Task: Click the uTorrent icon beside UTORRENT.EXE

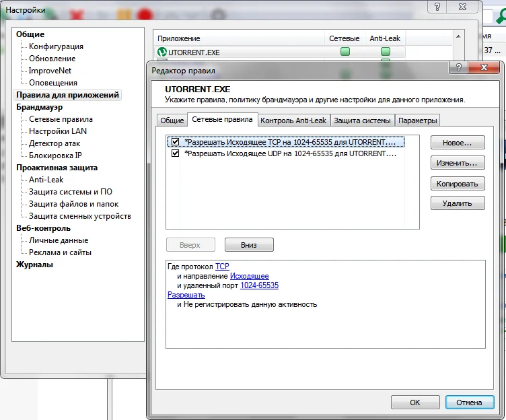Action: click(161, 52)
